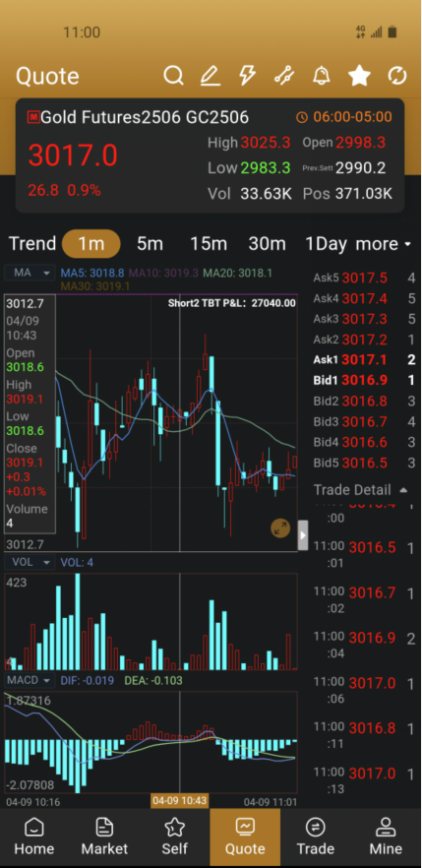Tap the Open value 2998.3
422x868 pixels.
point(361,143)
